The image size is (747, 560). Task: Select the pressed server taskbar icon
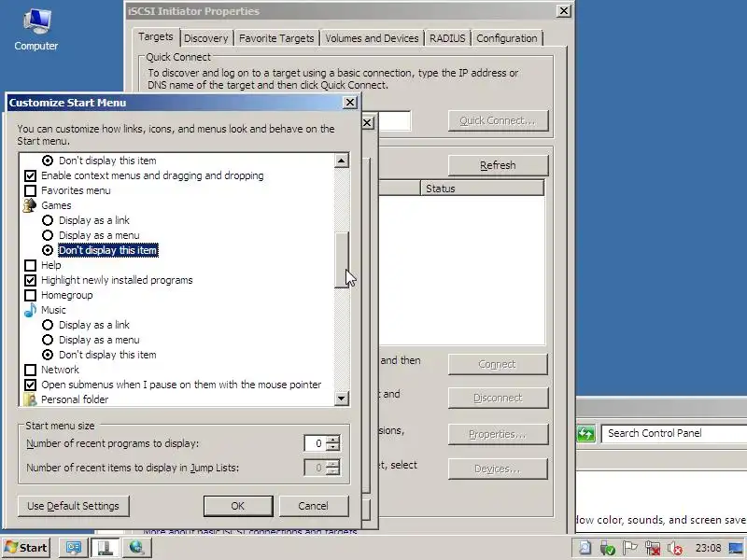pyautogui.click(x=106, y=548)
